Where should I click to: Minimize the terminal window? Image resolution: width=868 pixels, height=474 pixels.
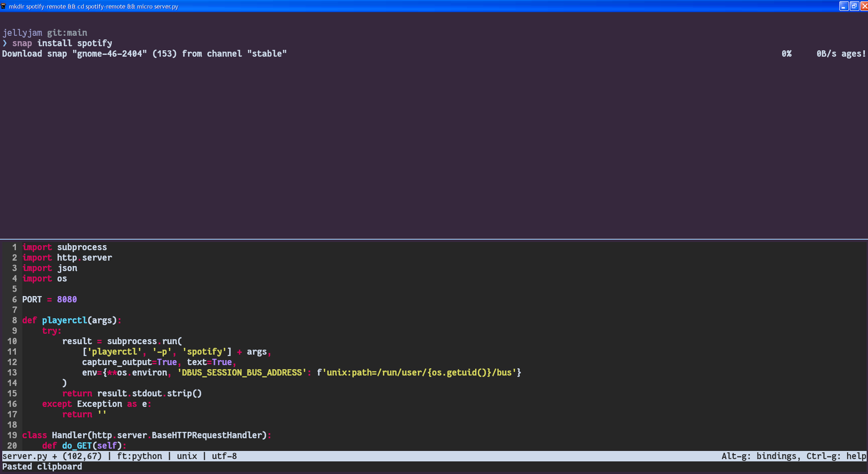[844, 6]
